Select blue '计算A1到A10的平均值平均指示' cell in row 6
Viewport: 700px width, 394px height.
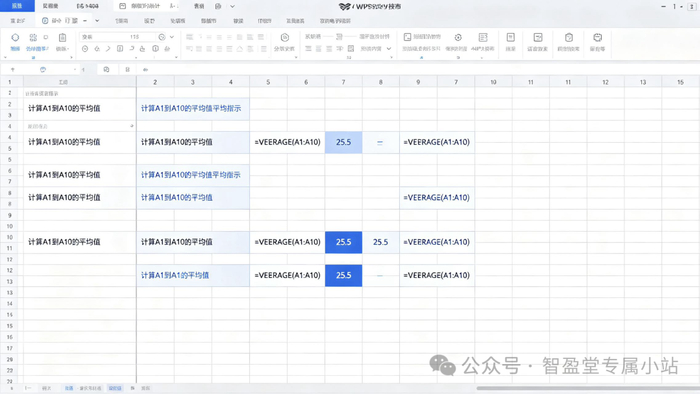click(193, 175)
